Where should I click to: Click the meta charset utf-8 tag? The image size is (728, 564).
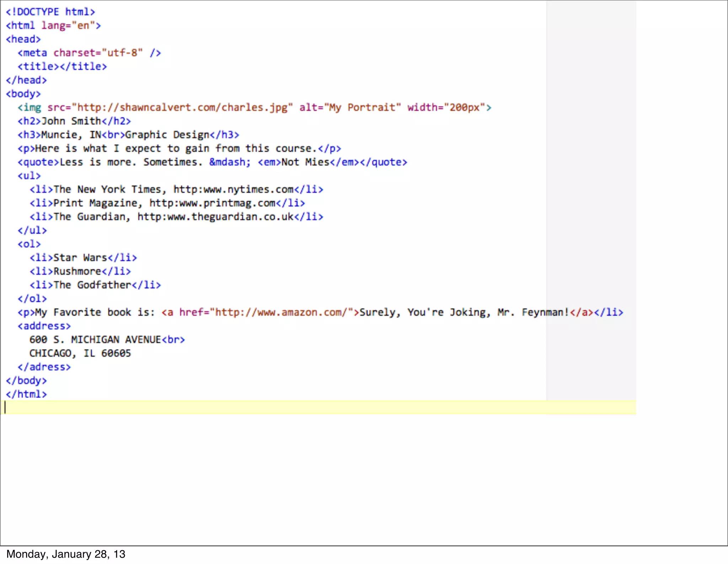(x=89, y=53)
